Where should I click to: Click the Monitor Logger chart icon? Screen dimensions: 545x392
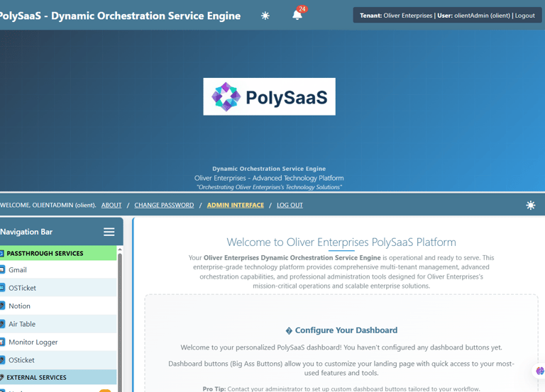click(x=2, y=342)
